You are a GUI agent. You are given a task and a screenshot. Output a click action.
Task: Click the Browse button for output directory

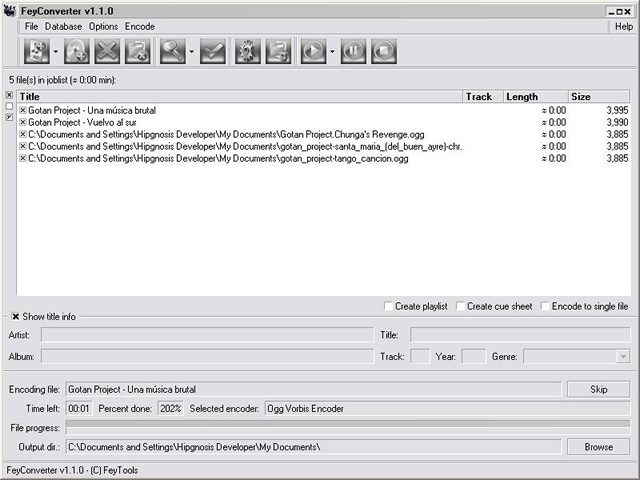click(x=598, y=447)
